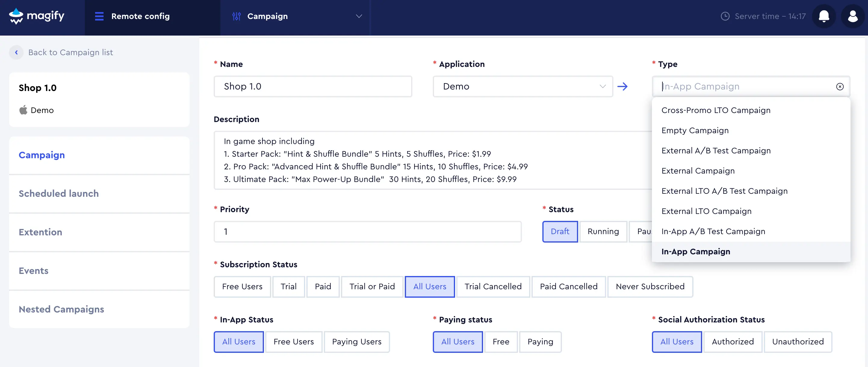Click the magify logo icon

[16, 16]
